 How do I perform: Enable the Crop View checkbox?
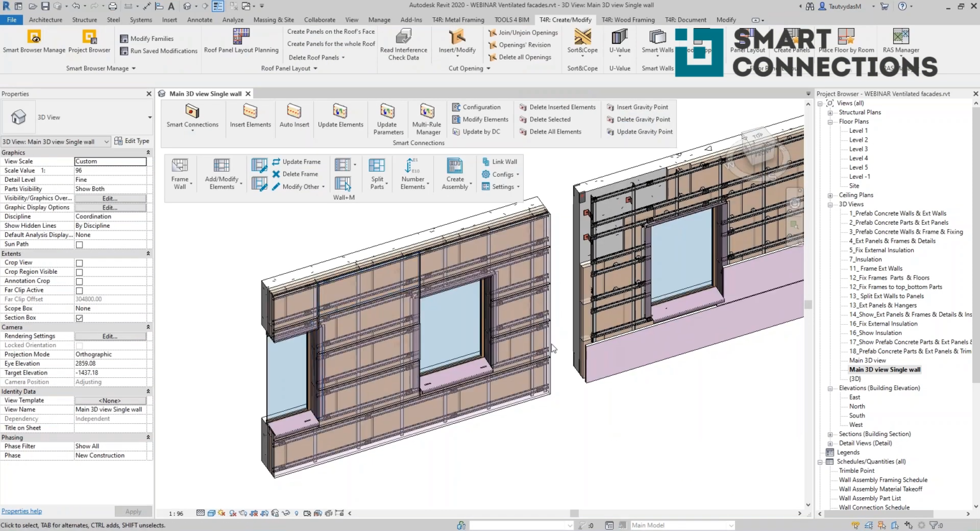click(79, 263)
